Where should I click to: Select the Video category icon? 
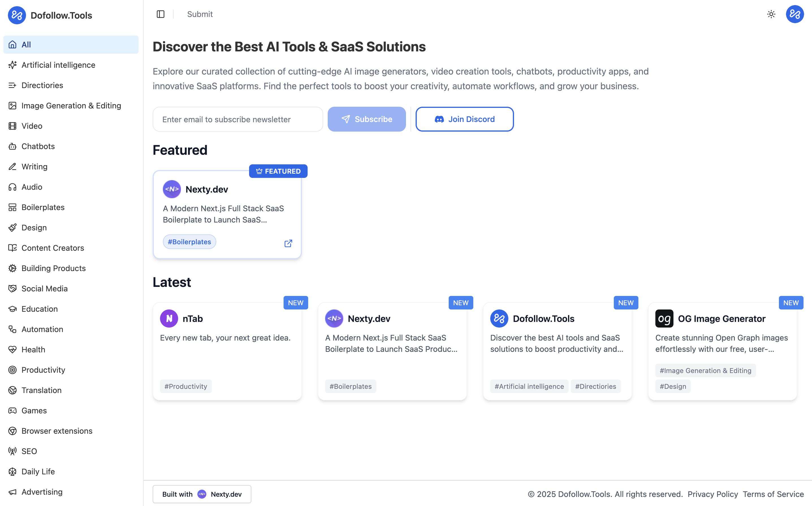click(x=12, y=126)
